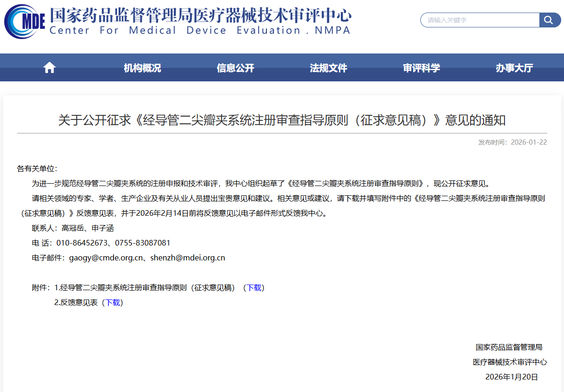Open the 办事大厅 navigation menu
This screenshot has width=564, height=392.
[x=514, y=67]
